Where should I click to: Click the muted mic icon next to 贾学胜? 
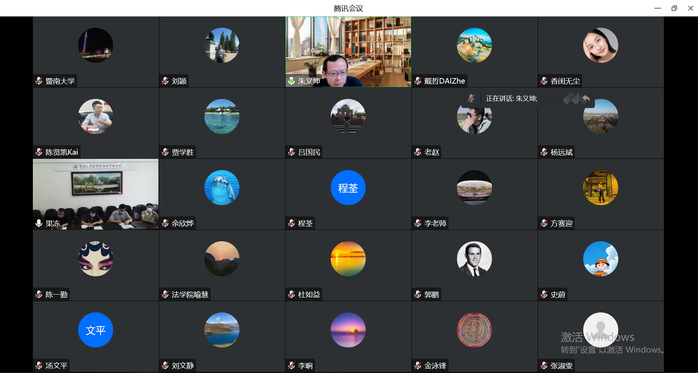click(x=165, y=152)
